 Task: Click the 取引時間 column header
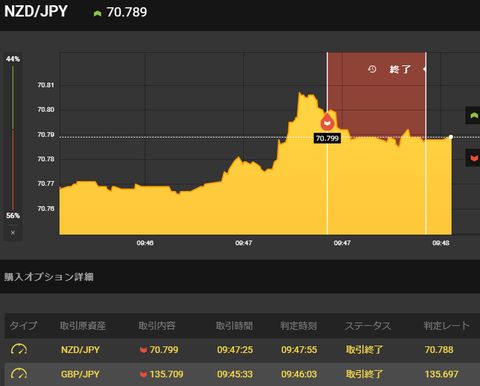[234, 325]
